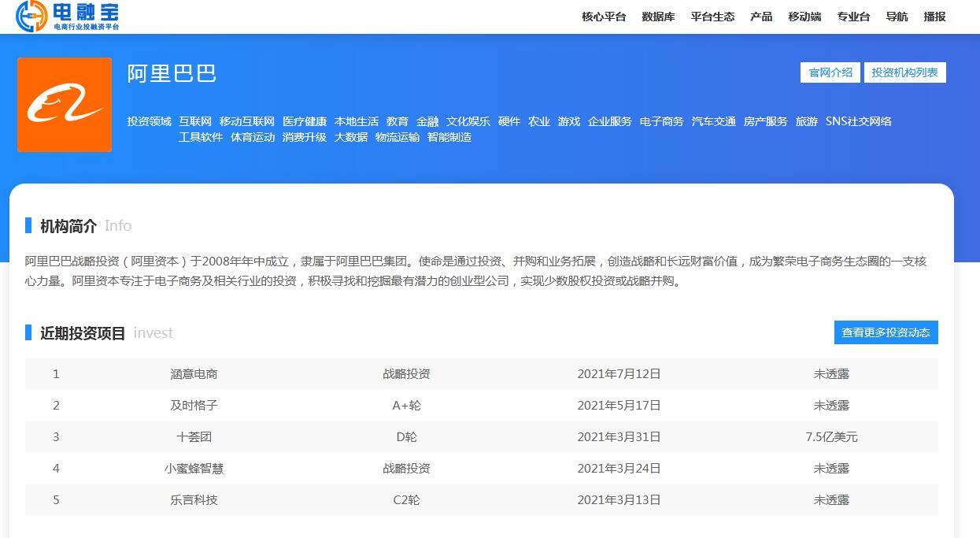This screenshot has height=538, width=980.
Task: Click the 物流运输 tag
Action: click(x=398, y=137)
